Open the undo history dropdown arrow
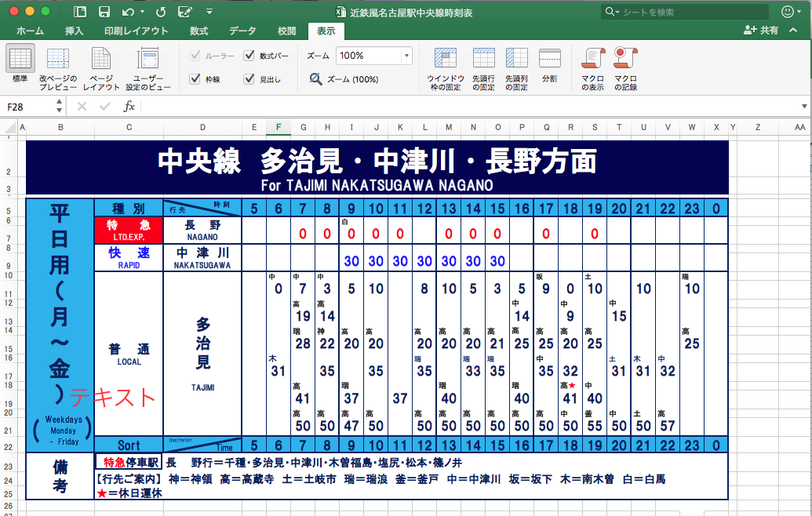Image resolution: width=812 pixels, height=516 pixels. pyautogui.click(x=143, y=12)
